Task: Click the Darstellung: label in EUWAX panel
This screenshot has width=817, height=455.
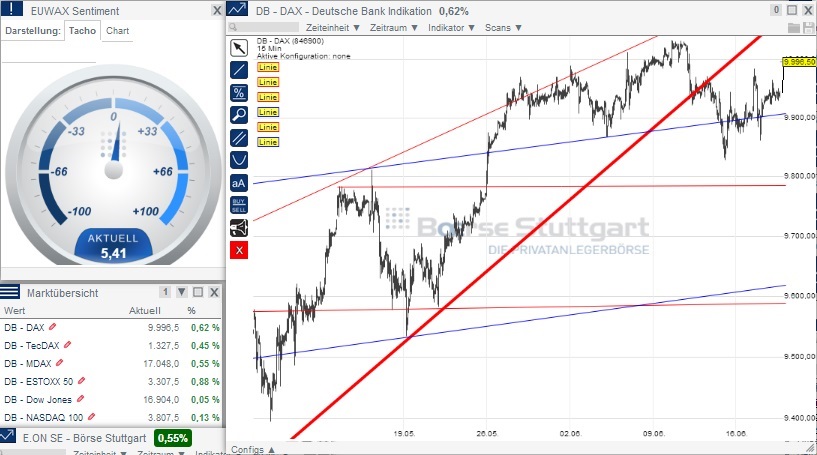Action: 32,31
